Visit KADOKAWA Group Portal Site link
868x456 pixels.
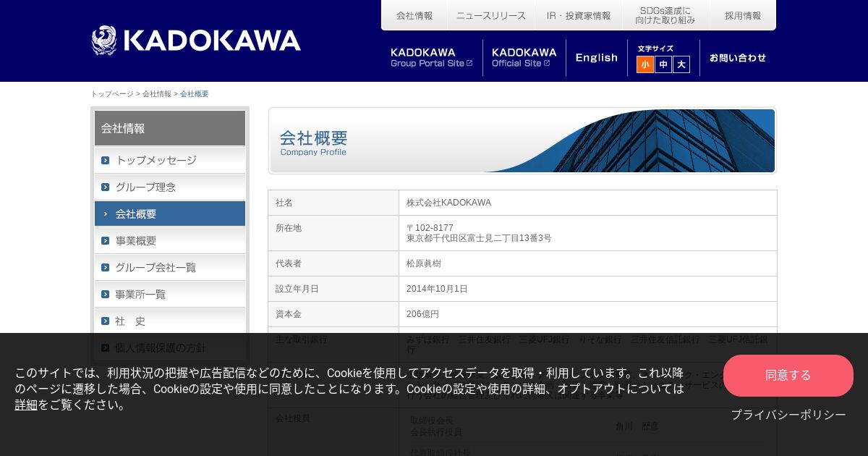point(432,58)
